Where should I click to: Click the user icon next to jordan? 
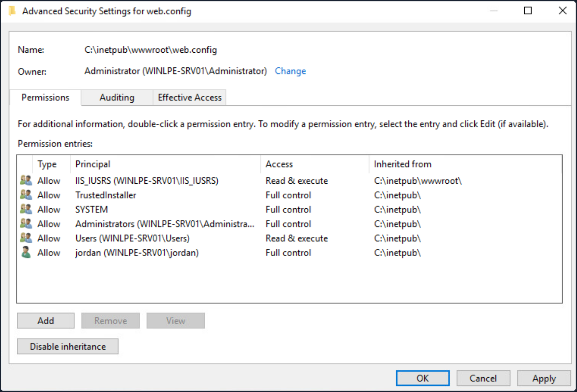(25, 252)
